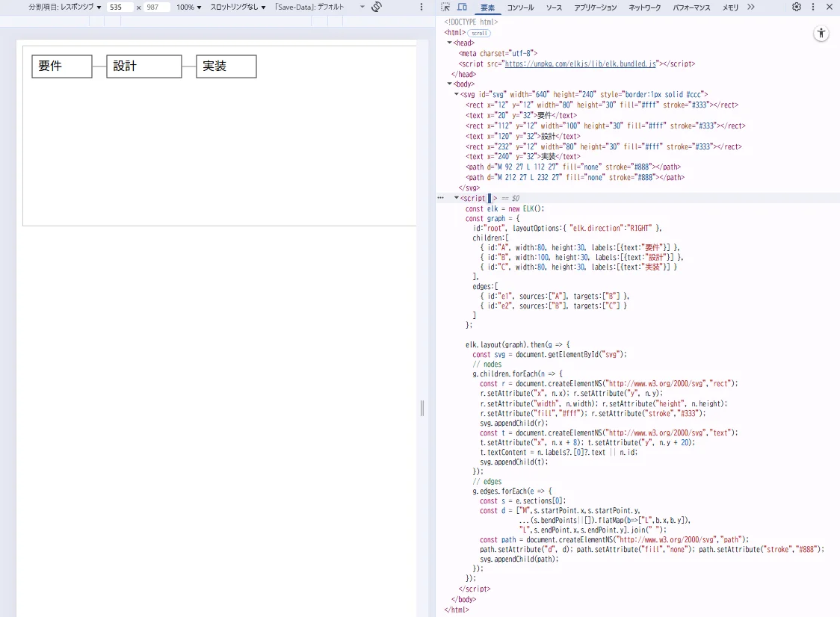Switch to the コンソール tab

click(520, 7)
